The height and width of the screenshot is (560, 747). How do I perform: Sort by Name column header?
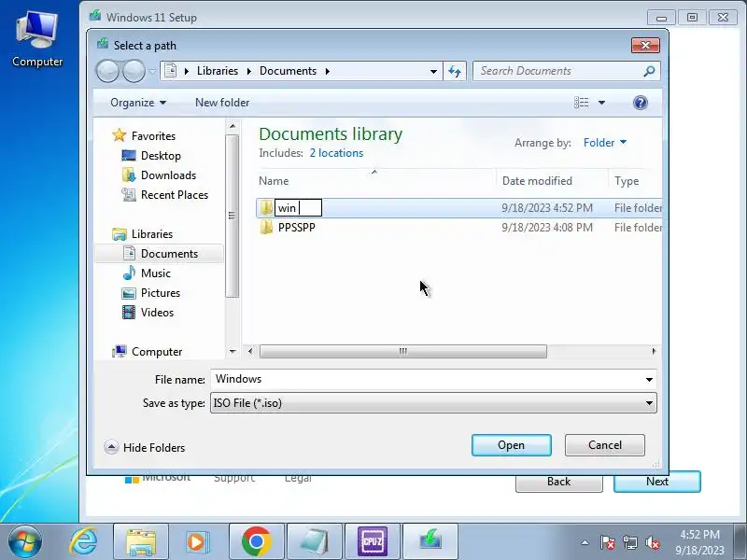click(x=376, y=181)
